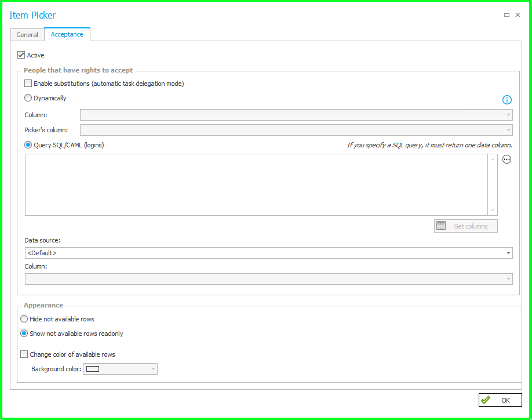Click the query box scroll down arrow

click(493, 210)
